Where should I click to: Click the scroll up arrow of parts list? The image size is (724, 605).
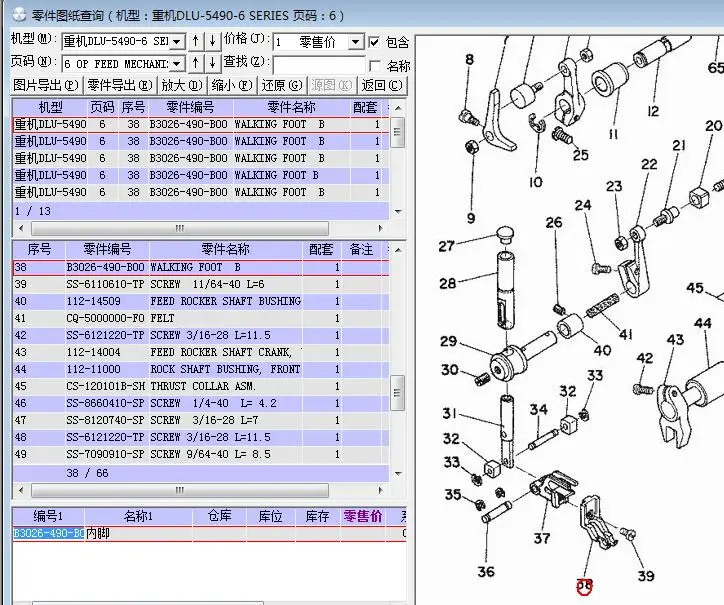pos(398,250)
